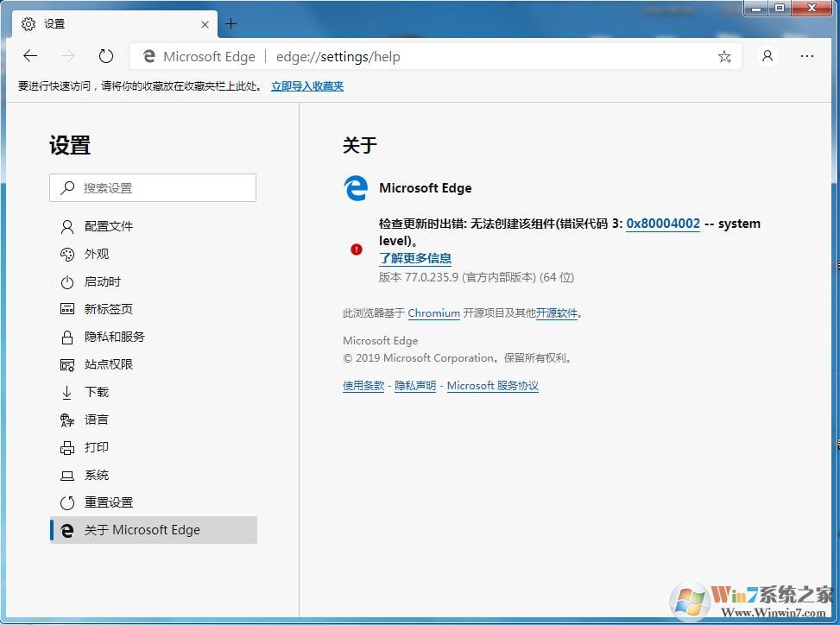
Task: Open the user profile icon
Action: pyautogui.click(x=767, y=56)
